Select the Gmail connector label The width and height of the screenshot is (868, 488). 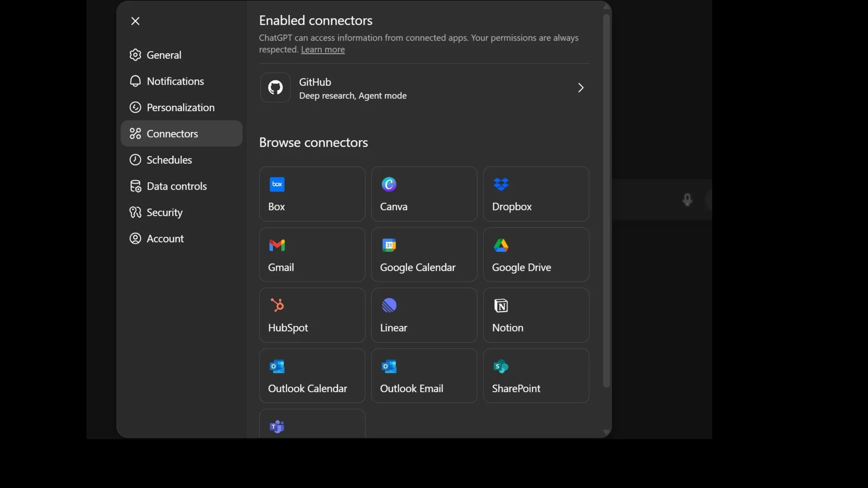281,267
